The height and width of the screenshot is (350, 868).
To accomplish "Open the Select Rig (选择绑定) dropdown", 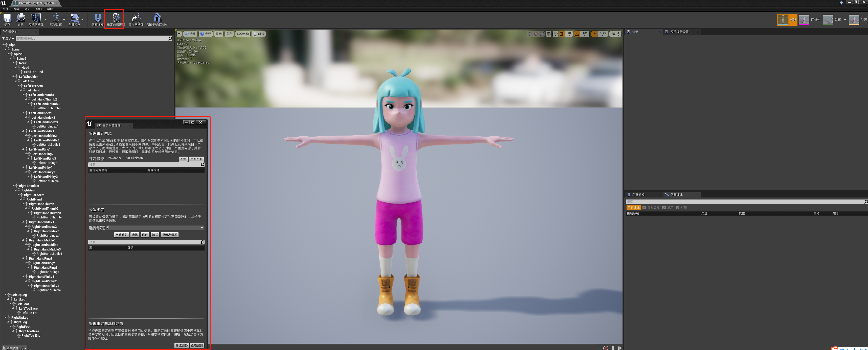I will coord(155,228).
